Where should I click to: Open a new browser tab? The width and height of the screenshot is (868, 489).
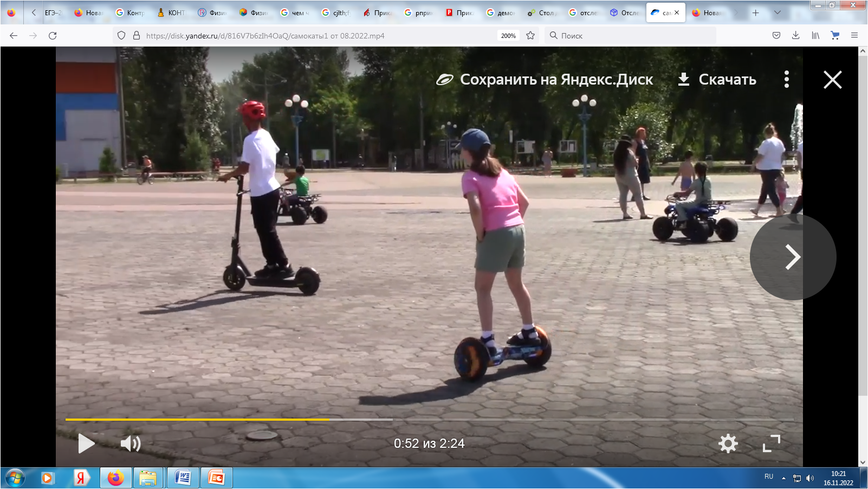[x=755, y=12]
